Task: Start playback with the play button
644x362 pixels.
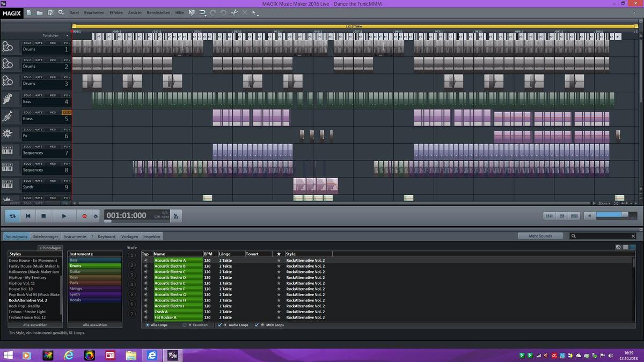Action: (x=64, y=216)
